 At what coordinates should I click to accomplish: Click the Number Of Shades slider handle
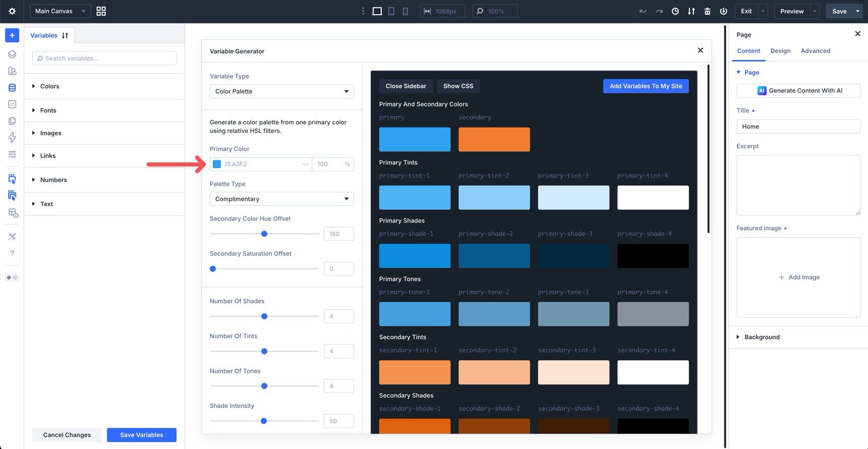(x=264, y=316)
